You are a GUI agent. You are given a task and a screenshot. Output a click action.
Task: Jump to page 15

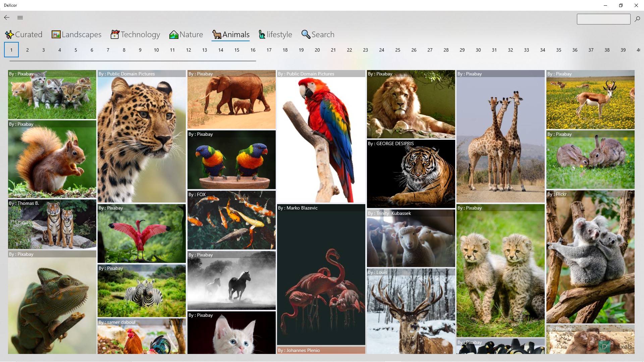point(237,50)
